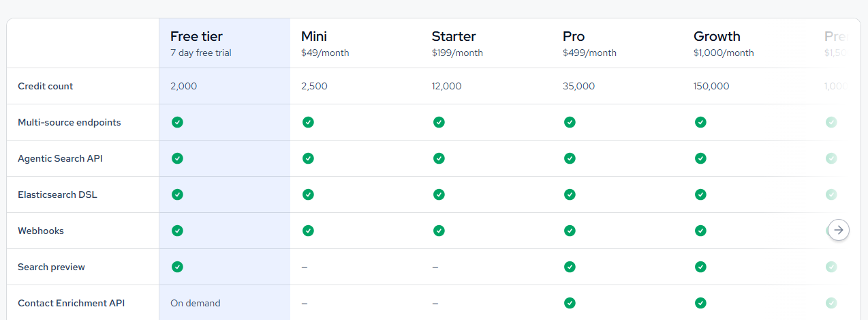Click Starter plan Webhooks checkmark
Screen dimensions: 868x320
click(439, 231)
